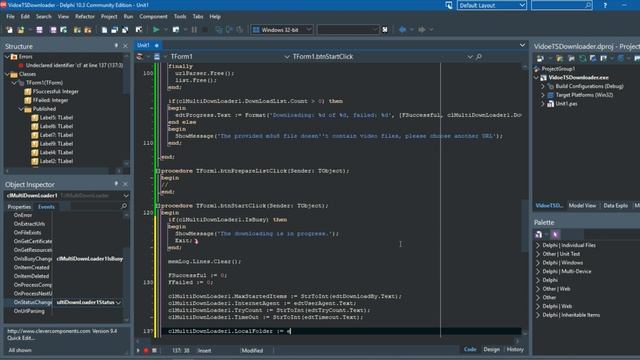Pin the Object Inspector panel
The image size is (640, 360).
point(116,184)
